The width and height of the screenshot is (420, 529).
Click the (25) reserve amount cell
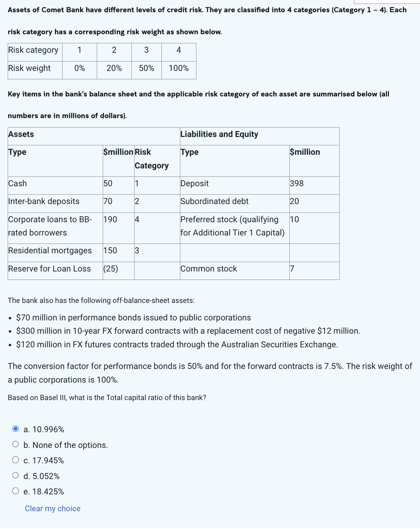click(118, 271)
